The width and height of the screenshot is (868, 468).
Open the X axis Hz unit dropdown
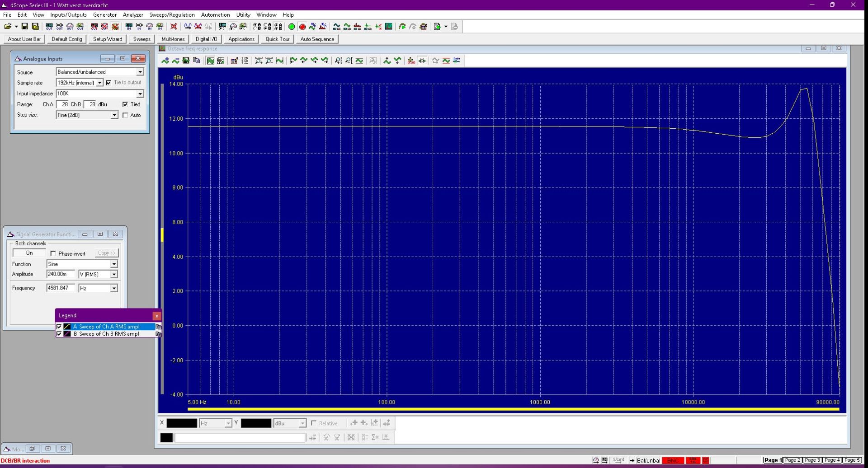[x=228, y=423]
